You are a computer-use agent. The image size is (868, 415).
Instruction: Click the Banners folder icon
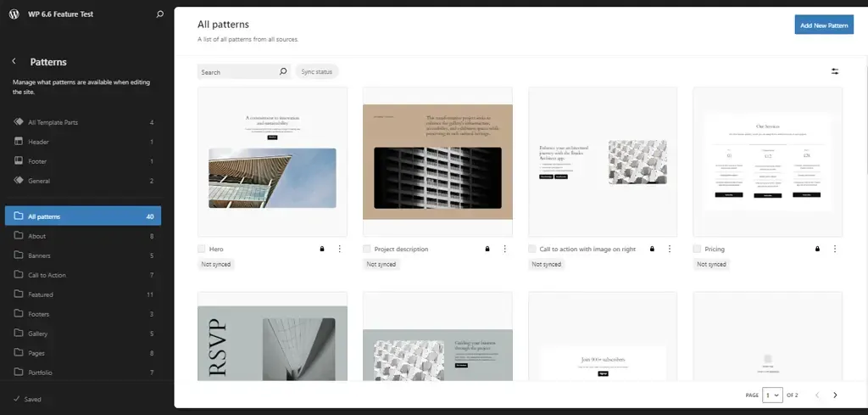coord(19,255)
